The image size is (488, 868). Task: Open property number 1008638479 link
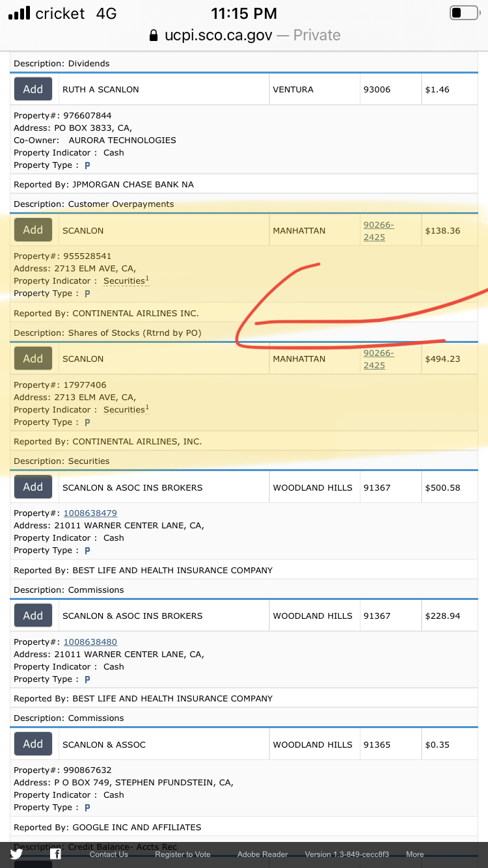pyautogui.click(x=90, y=513)
